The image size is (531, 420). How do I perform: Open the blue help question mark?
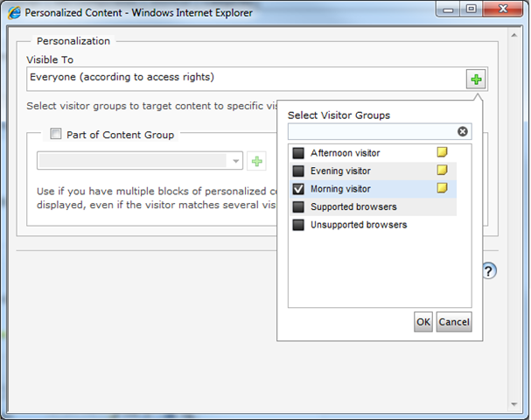489,271
